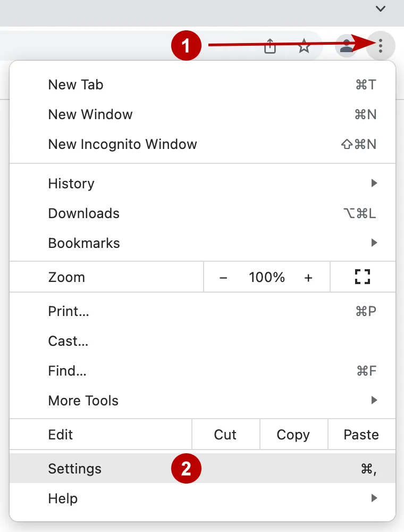
Task: Open the Print dialog
Action: point(69,311)
